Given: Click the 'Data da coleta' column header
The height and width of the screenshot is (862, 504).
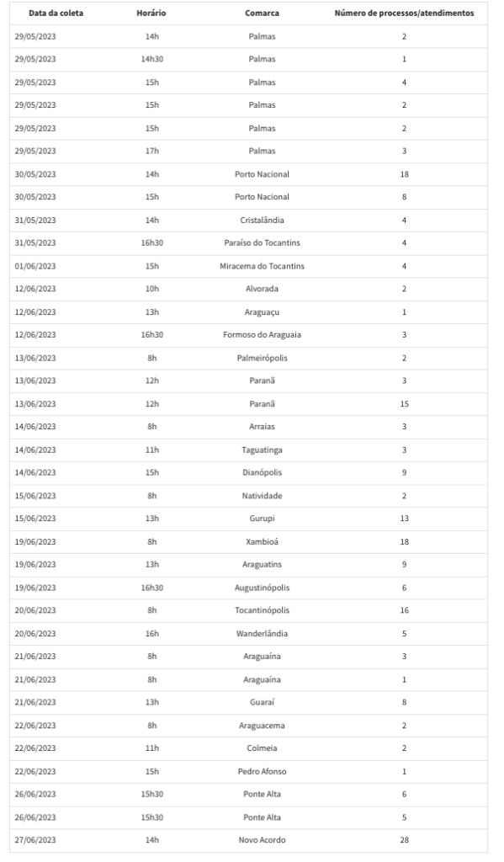Looking at the screenshot, I should point(56,13).
